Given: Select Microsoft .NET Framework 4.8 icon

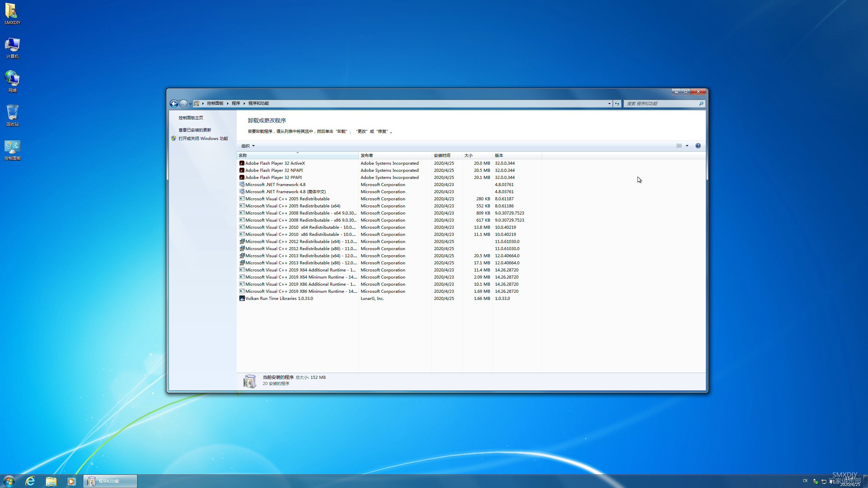Looking at the screenshot, I should 242,185.
